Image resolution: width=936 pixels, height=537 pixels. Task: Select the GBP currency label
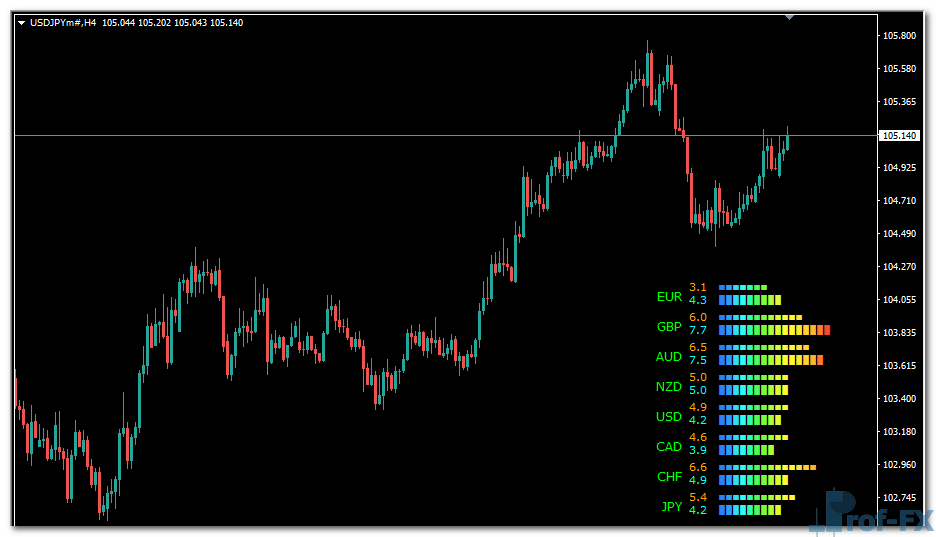coord(669,327)
